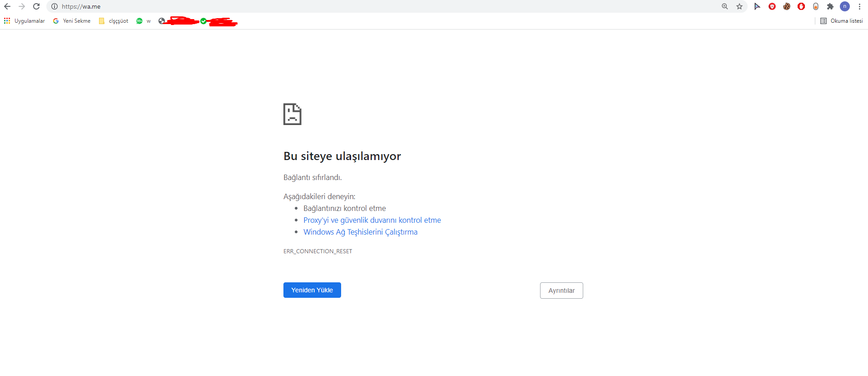Open the Extensions puzzle piece menu
The width and height of the screenshot is (868, 376).
[830, 6]
